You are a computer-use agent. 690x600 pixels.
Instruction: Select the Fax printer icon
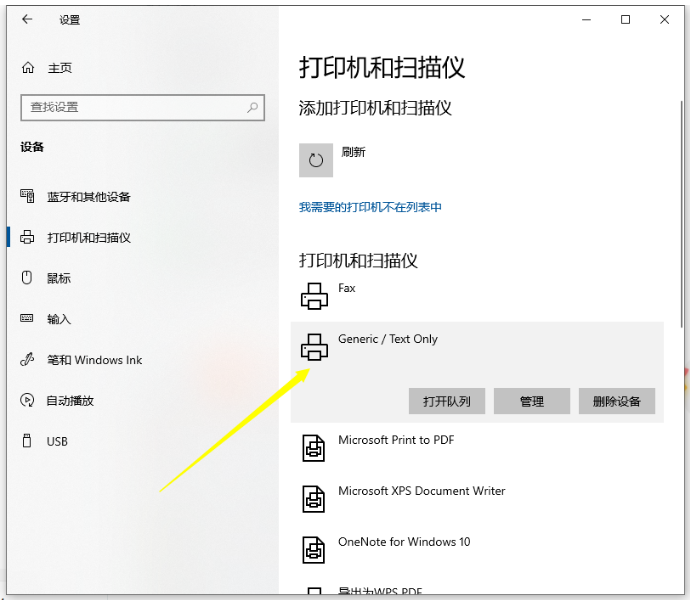click(315, 295)
